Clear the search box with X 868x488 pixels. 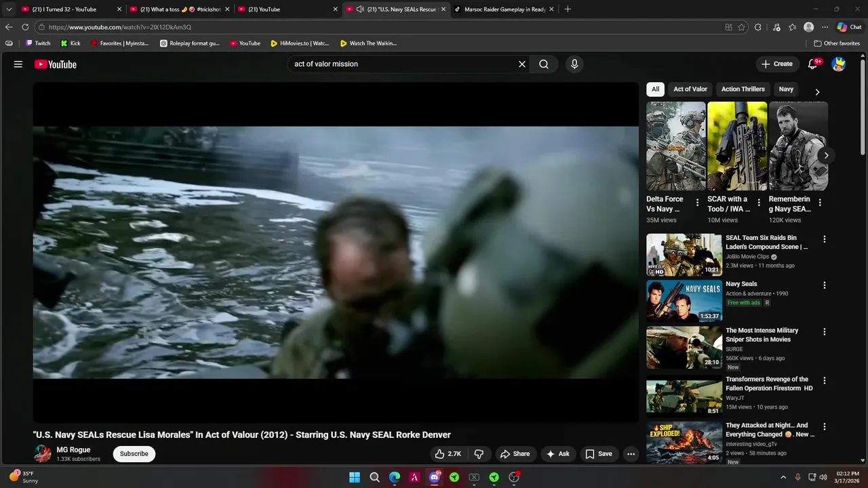pos(522,64)
